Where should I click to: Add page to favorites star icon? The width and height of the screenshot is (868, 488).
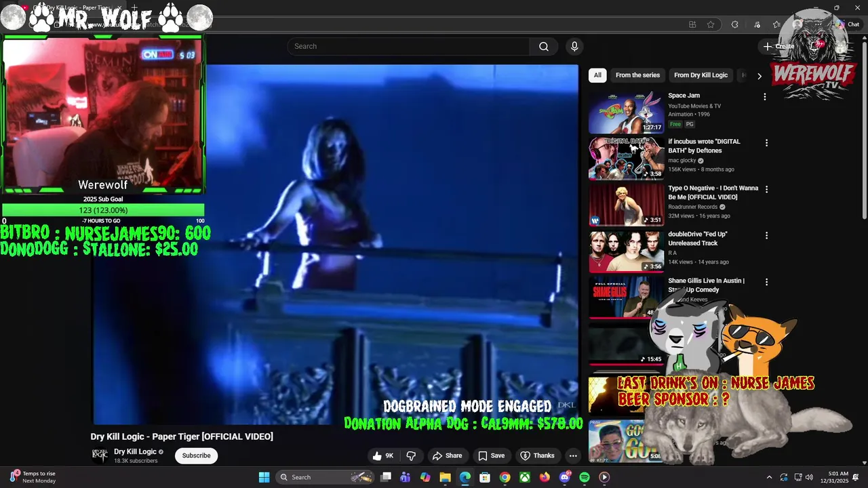[711, 24]
